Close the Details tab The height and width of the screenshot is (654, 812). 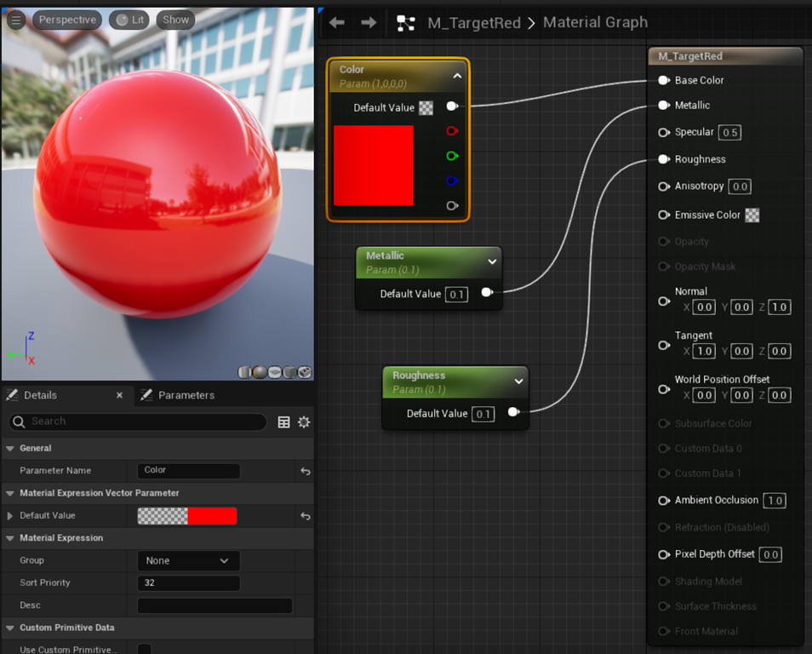pyautogui.click(x=120, y=395)
